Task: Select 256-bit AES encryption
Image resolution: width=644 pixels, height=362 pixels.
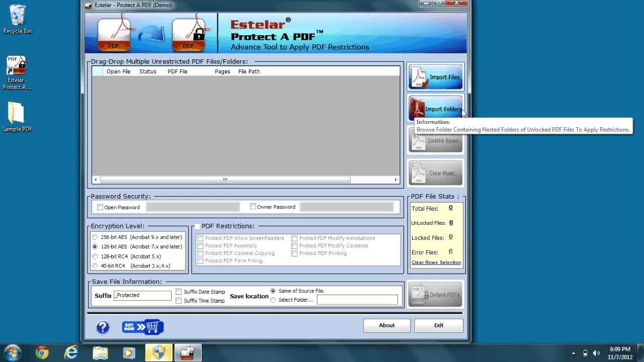Action: pos(95,237)
